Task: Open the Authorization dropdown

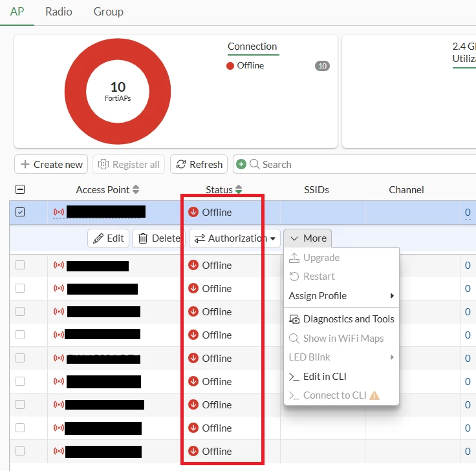Action: click(235, 238)
